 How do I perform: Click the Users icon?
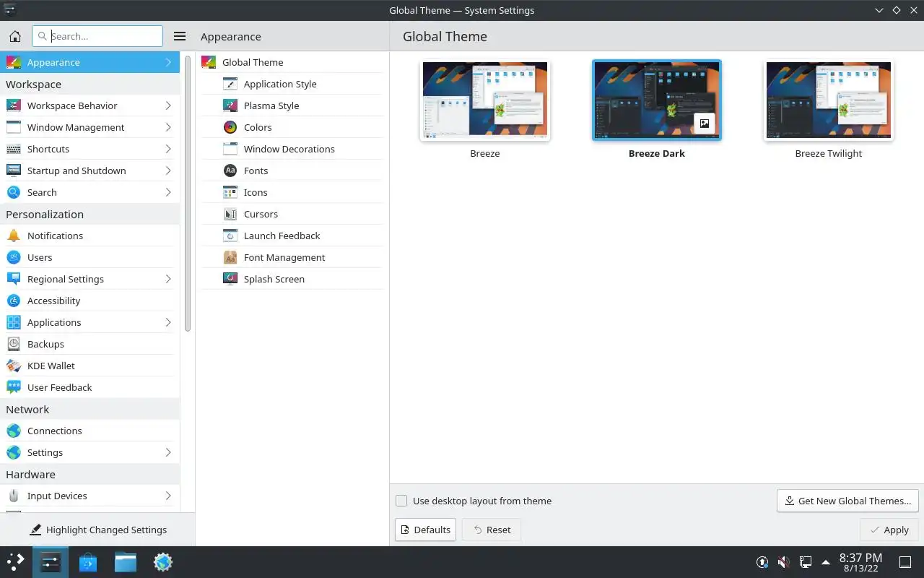click(14, 257)
